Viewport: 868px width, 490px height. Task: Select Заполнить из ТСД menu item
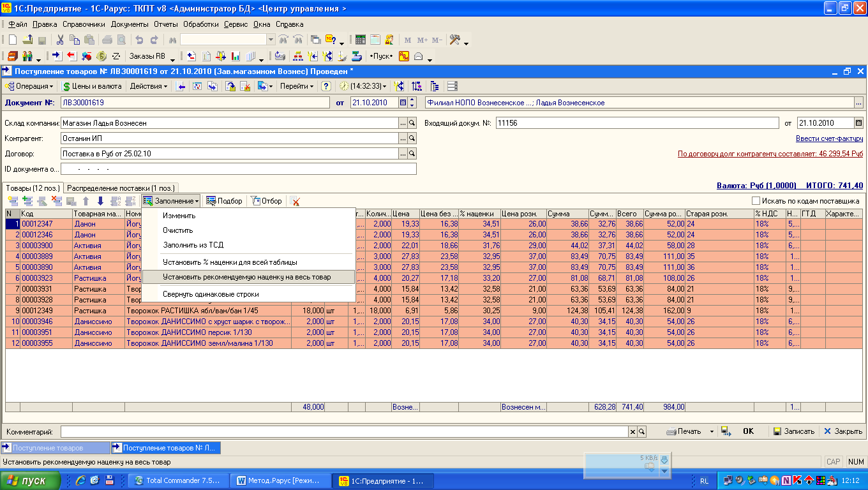pyautogui.click(x=193, y=245)
